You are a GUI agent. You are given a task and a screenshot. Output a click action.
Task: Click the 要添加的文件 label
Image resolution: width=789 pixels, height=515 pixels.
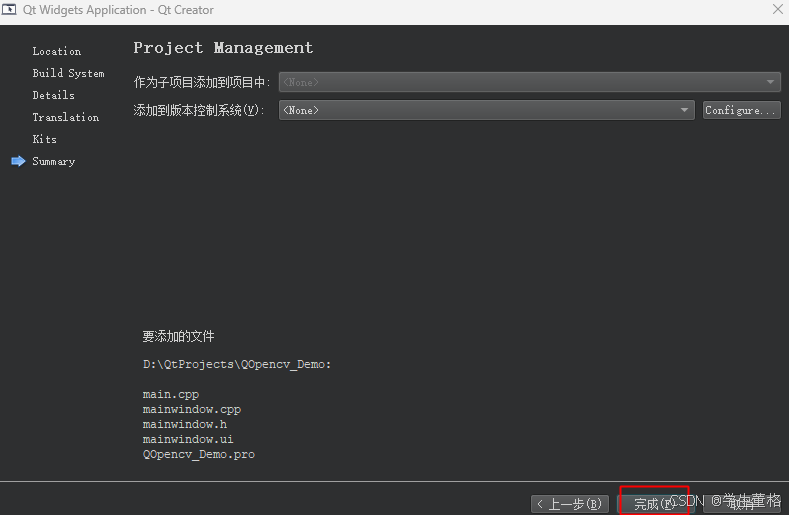tap(178, 336)
